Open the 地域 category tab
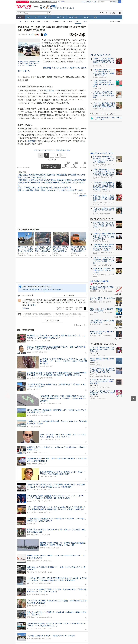Image resolution: width=138 pixels, height=644 pixels. point(85,21)
